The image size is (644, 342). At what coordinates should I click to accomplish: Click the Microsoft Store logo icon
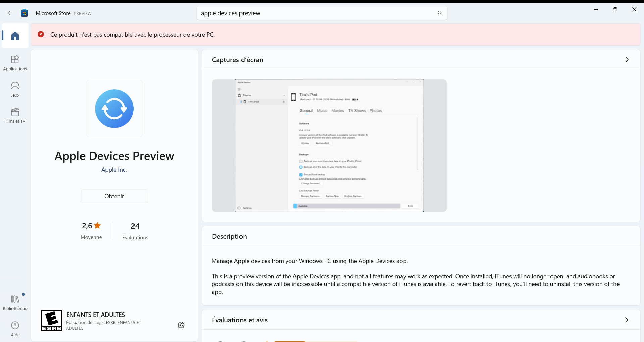click(24, 13)
